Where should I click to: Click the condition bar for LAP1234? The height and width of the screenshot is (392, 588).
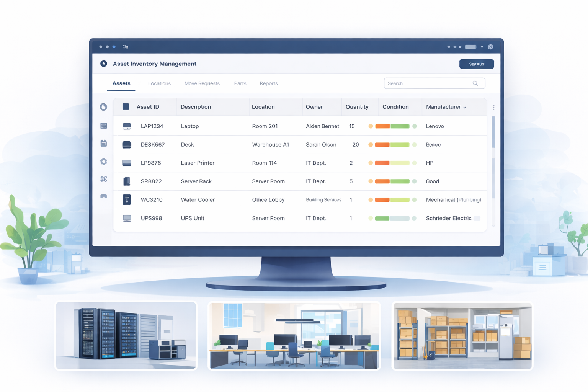click(392, 126)
